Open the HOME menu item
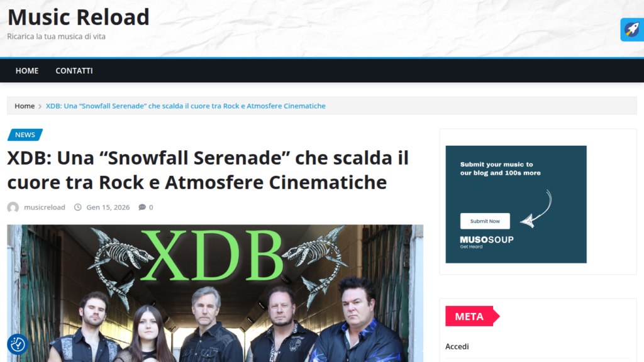Screen dimensions: 644x362 coord(27,70)
